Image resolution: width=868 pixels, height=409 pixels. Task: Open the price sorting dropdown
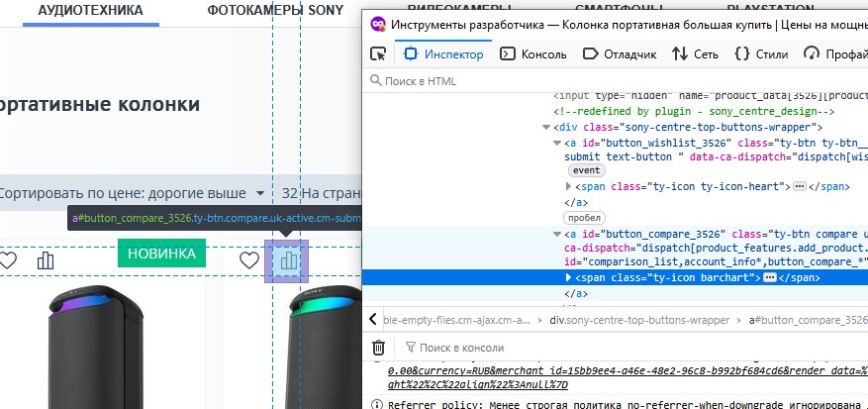pos(135,193)
